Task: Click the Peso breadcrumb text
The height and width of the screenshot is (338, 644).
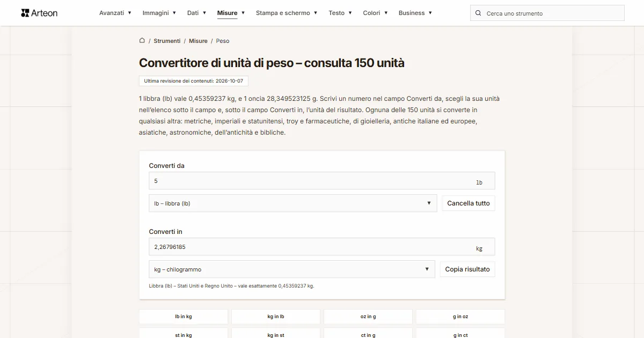Action: pos(223,41)
